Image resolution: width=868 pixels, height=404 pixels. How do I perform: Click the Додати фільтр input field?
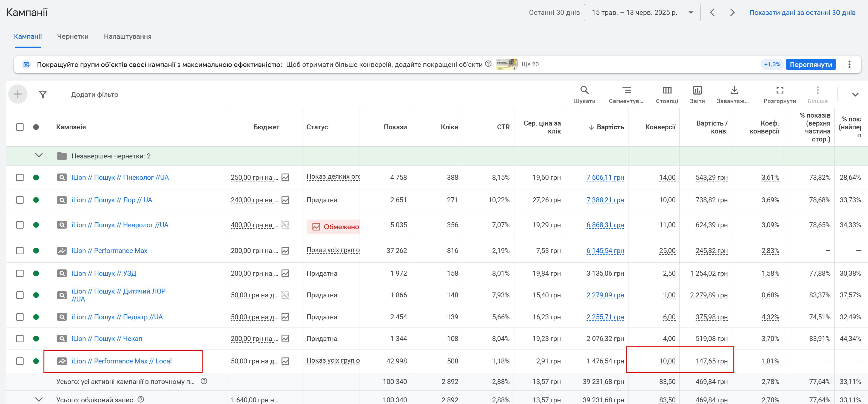click(95, 94)
